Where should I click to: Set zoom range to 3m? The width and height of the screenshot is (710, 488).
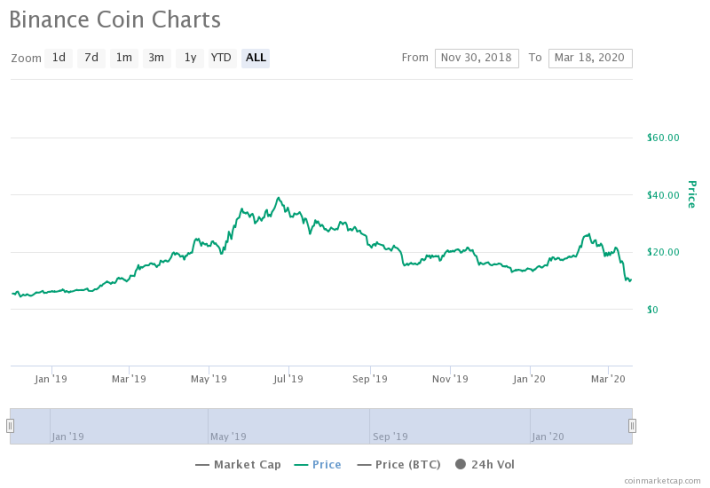156,58
